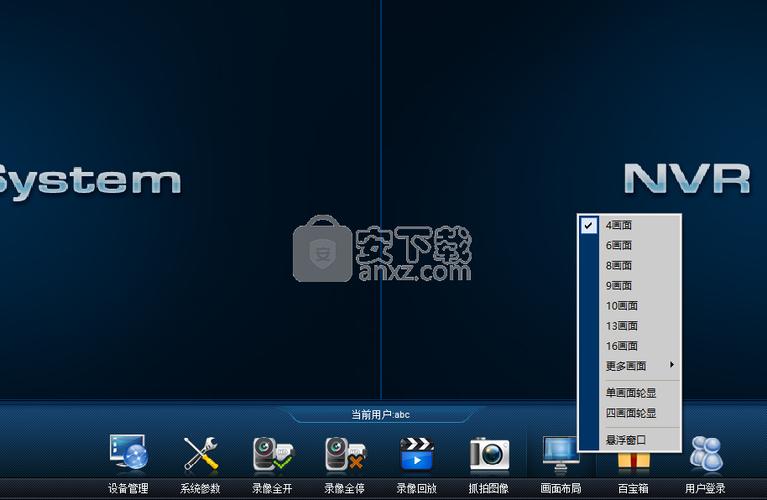This screenshot has width=767, height=500.
Task: Click the 当前用户:abc status label
Action: pyautogui.click(x=381, y=415)
